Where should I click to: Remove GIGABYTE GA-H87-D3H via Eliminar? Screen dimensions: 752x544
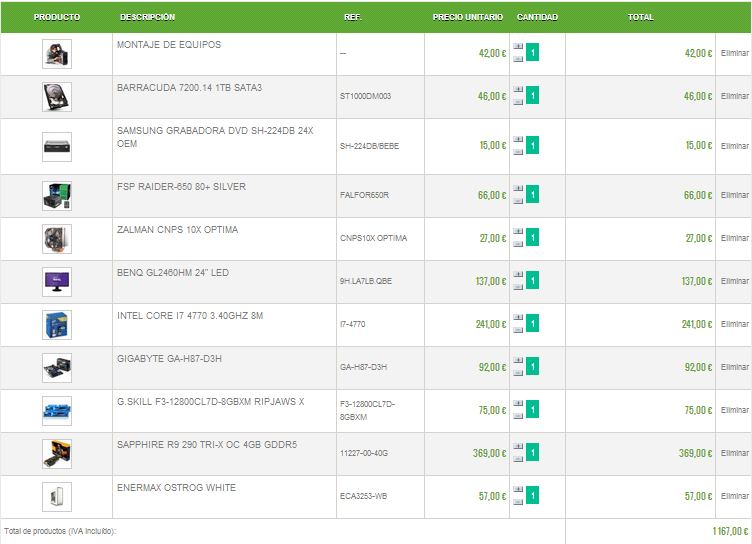(734, 367)
